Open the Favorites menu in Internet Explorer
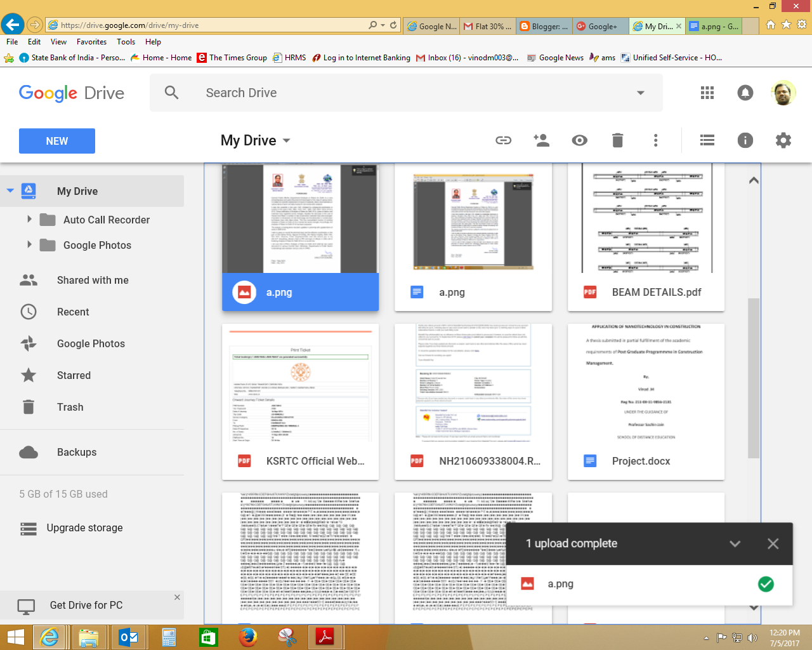 coord(91,41)
